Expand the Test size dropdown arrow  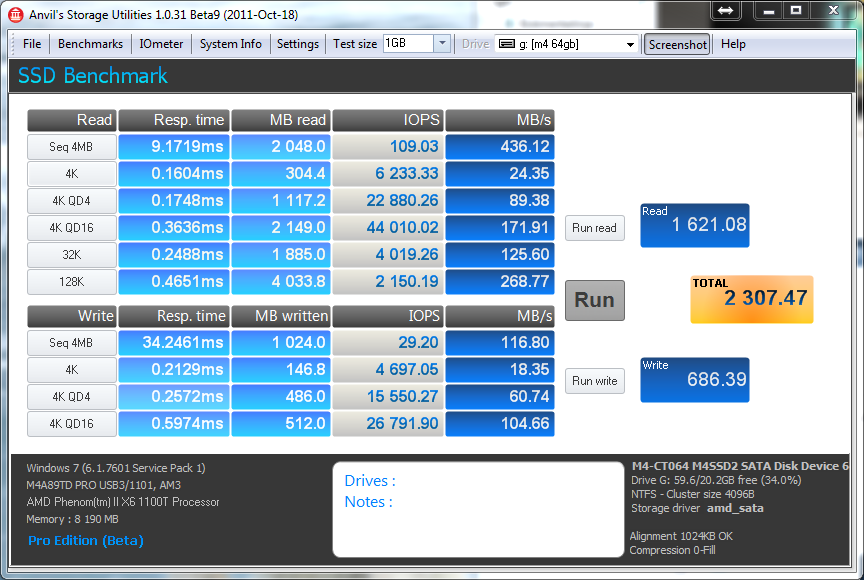click(x=442, y=44)
